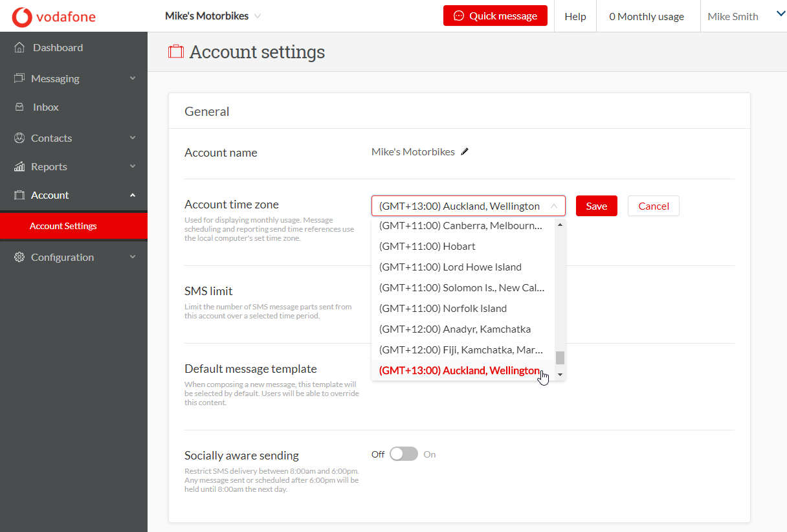787x532 pixels.
Task: Select (GMT+11:00) Norfolk Island option
Action: [463, 308]
